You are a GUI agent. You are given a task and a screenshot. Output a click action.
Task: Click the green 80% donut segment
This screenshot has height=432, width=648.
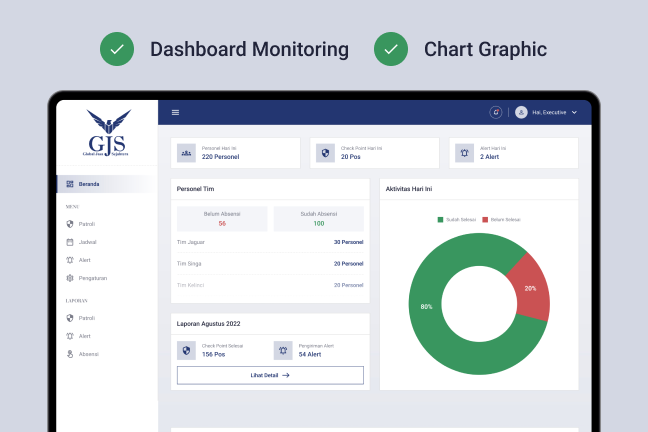tap(426, 307)
